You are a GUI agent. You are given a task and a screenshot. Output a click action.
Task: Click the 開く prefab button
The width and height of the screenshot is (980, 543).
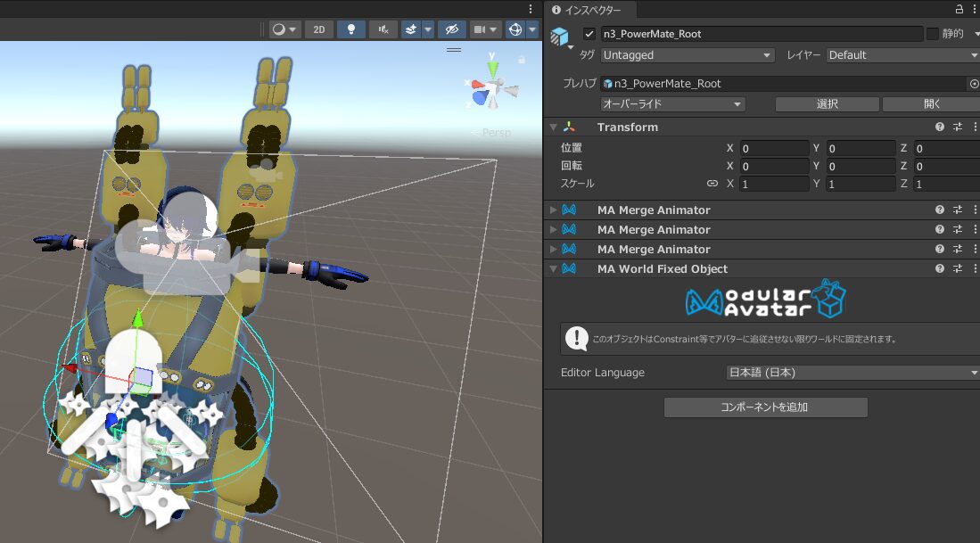tap(932, 104)
